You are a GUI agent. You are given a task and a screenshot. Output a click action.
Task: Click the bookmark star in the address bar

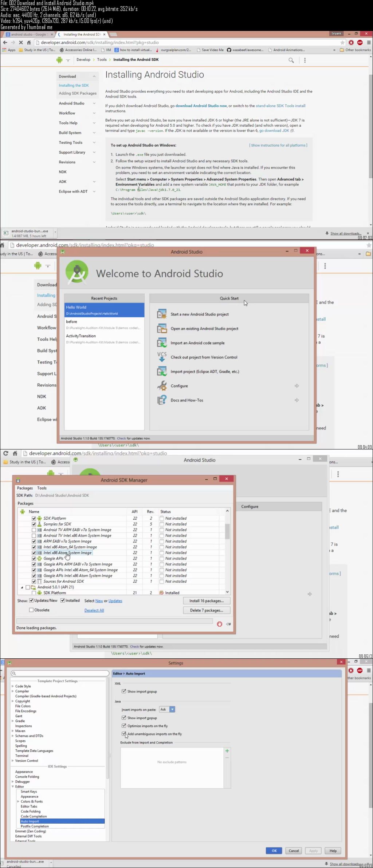click(342, 42)
